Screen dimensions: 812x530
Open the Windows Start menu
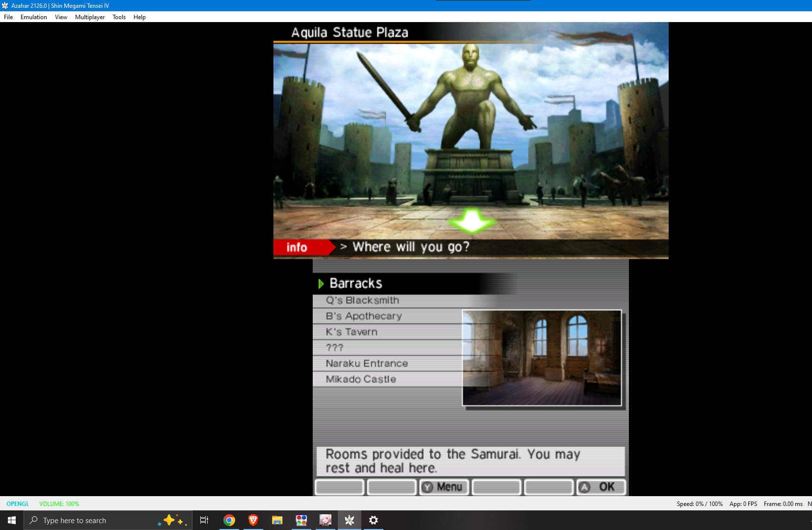click(12, 520)
